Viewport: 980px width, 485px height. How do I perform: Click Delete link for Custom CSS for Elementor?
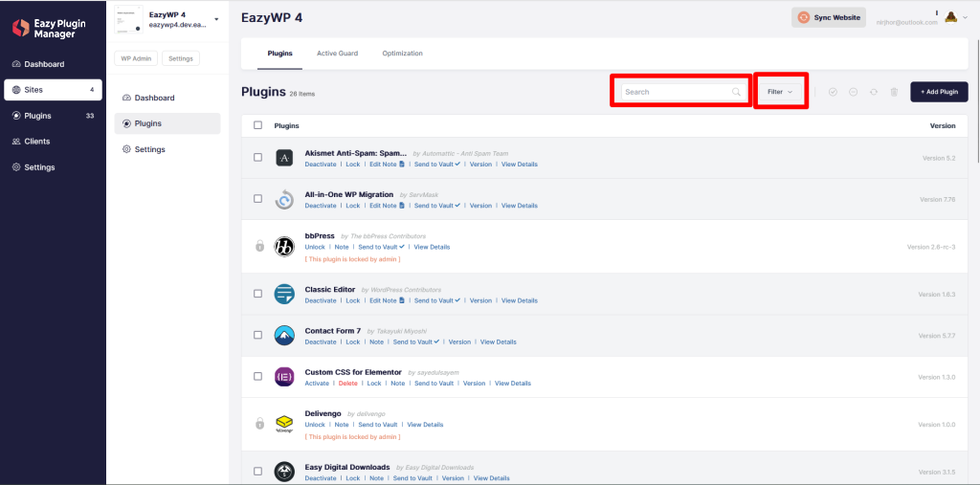[348, 384]
